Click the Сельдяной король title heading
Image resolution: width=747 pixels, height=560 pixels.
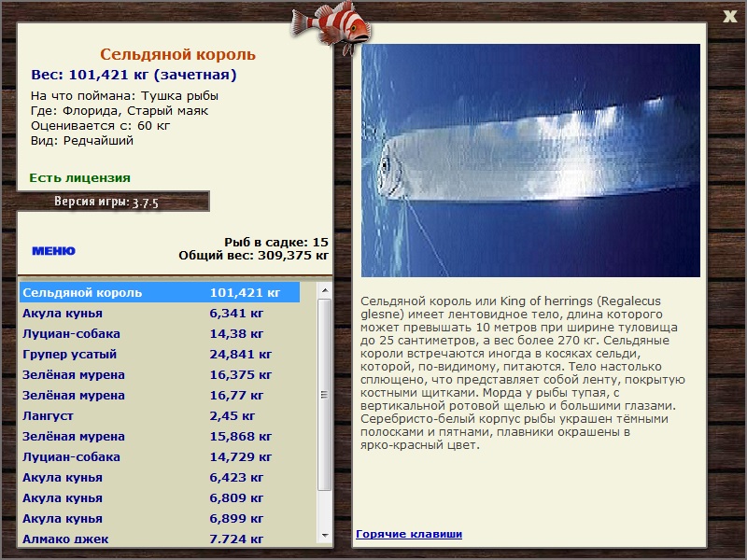coord(177,54)
